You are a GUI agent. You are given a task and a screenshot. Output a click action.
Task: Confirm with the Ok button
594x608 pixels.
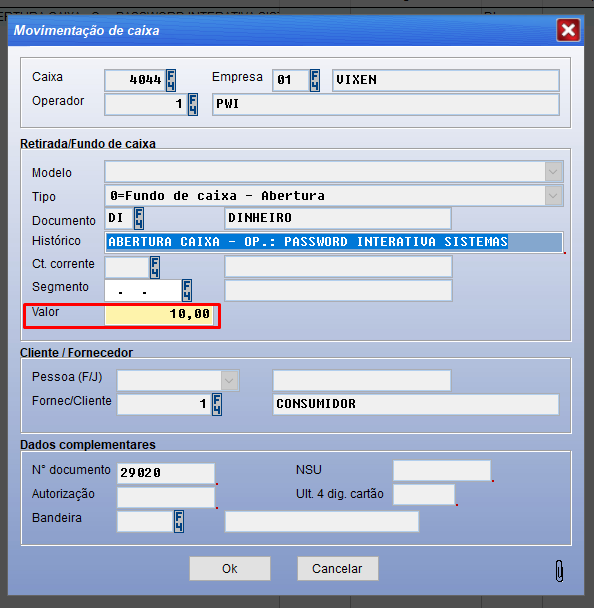[230, 568]
